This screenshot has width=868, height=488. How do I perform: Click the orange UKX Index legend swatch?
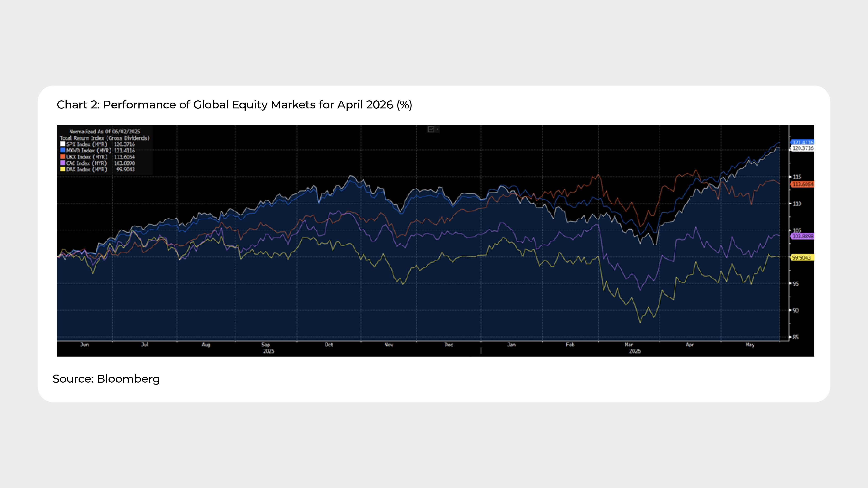[62, 157]
